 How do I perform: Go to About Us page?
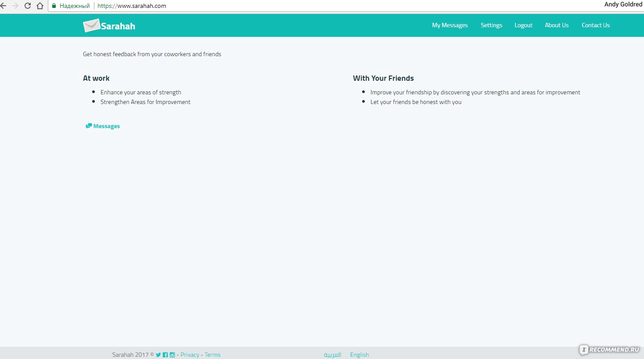pos(557,25)
